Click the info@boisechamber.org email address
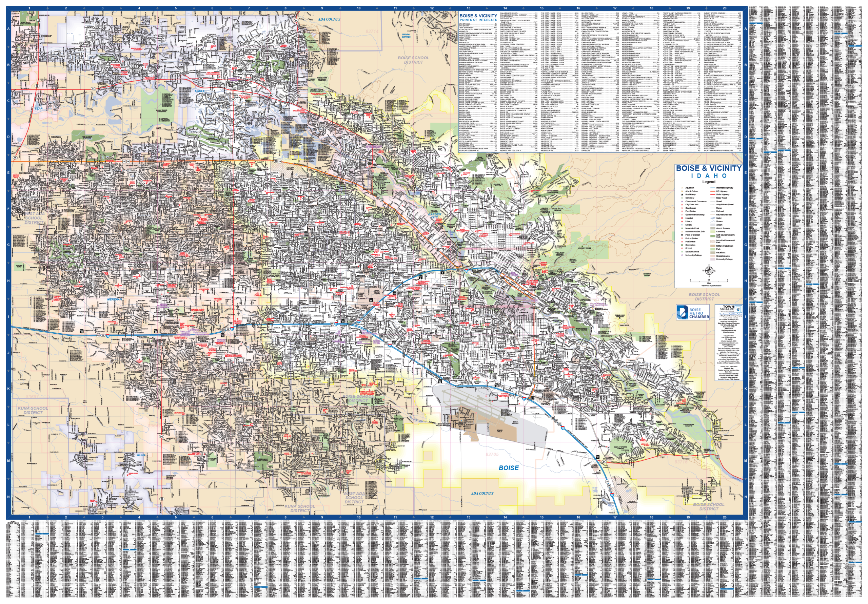Image resolution: width=868 pixels, height=604 pixels. tap(729, 331)
